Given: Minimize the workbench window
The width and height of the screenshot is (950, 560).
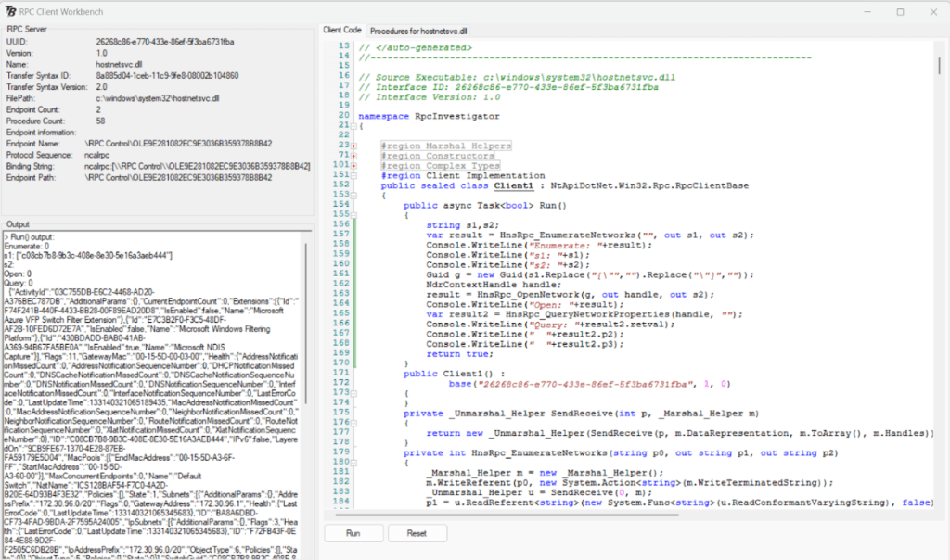Looking at the screenshot, I should [867, 11].
